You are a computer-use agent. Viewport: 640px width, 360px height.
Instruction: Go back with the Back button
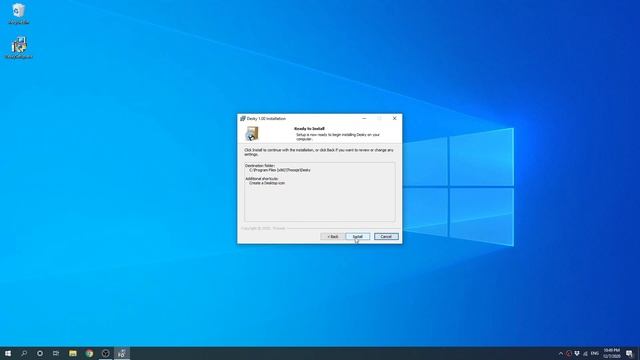tap(333, 237)
